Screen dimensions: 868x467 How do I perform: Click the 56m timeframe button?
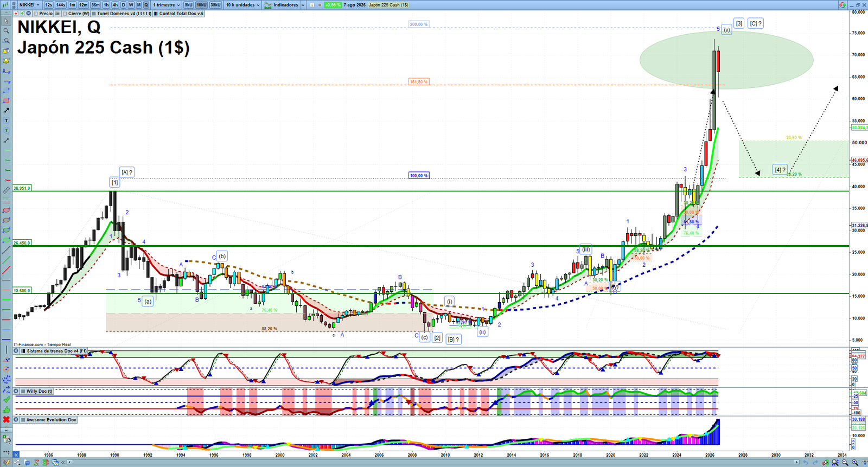(95, 5)
